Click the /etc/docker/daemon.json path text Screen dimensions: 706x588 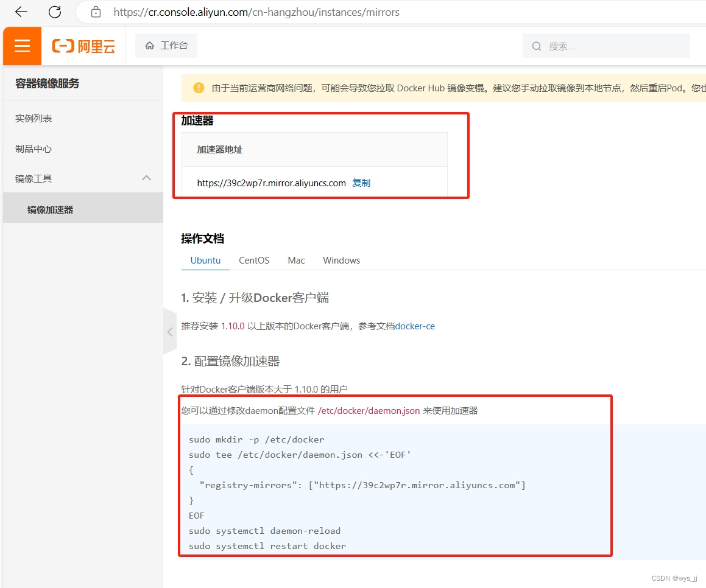(369, 411)
